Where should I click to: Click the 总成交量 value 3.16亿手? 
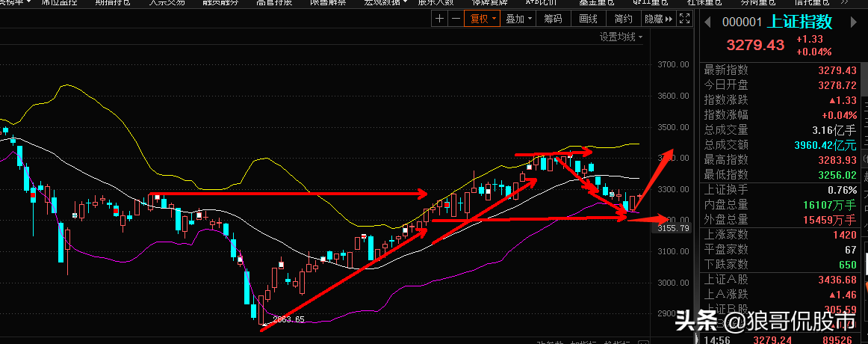tap(835, 130)
